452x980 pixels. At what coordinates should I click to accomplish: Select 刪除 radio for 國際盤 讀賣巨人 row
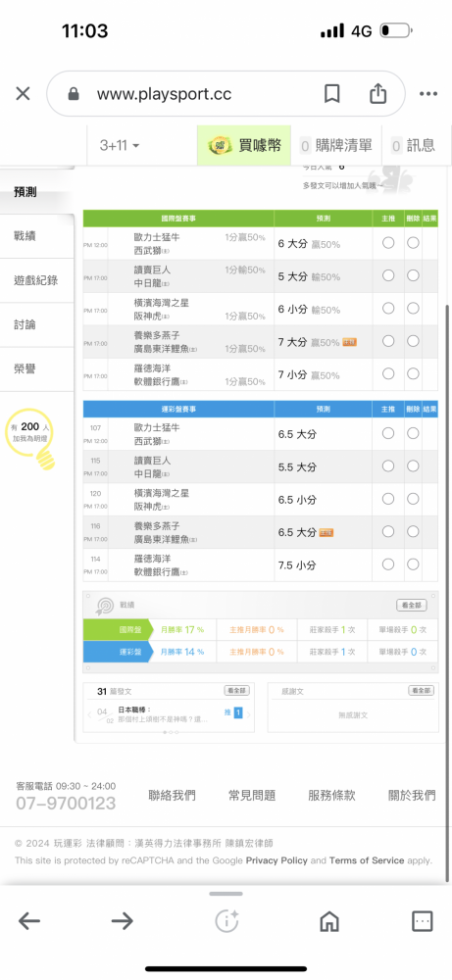point(413,275)
